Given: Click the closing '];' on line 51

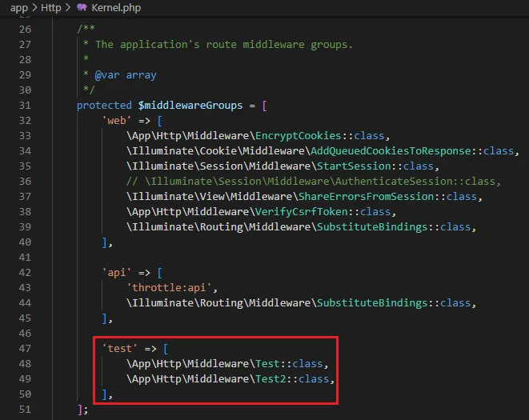Looking at the screenshot, I should pos(82,410).
